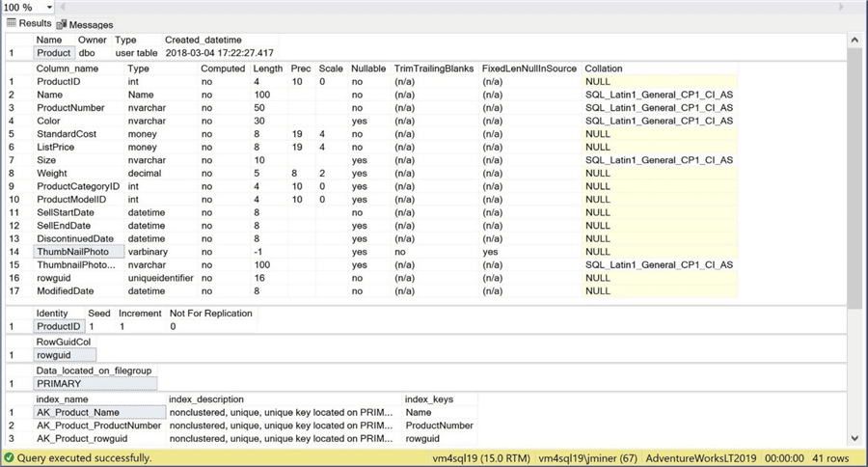The width and height of the screenshot is (868, 467).
Task: Click the Results grid icon
Action: click(x=11, y=23)
